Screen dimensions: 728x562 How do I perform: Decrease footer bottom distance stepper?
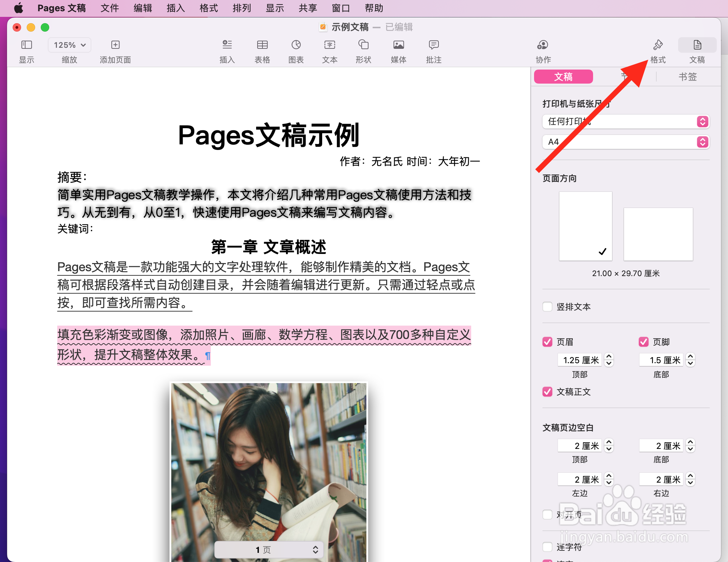[x=690, y=364]
